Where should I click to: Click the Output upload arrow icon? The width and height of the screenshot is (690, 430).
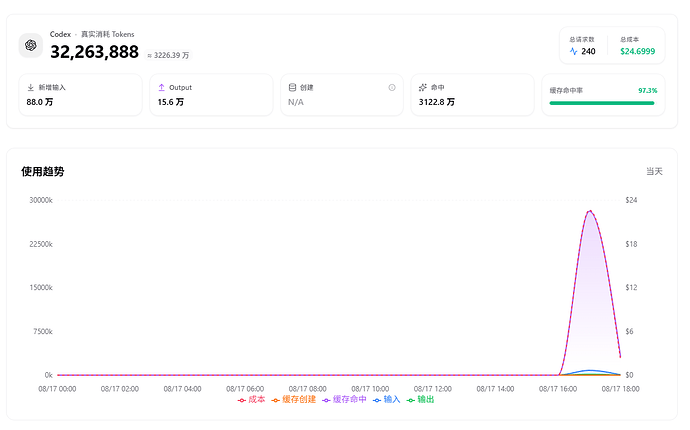point(161,88)
